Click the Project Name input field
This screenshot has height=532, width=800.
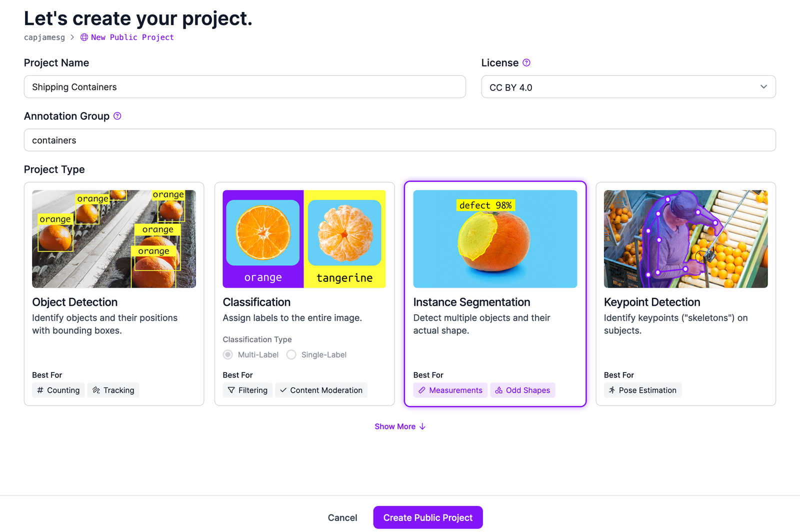tap(245, 87)
